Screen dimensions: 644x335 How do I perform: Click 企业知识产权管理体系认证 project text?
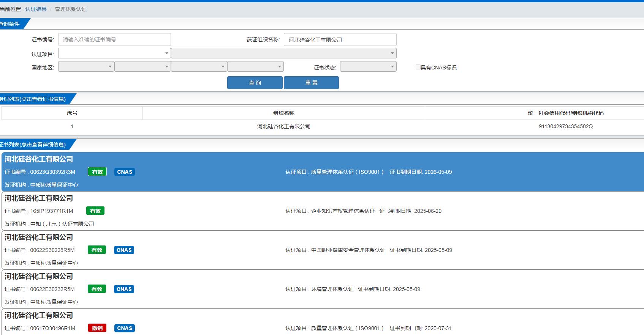343,211
